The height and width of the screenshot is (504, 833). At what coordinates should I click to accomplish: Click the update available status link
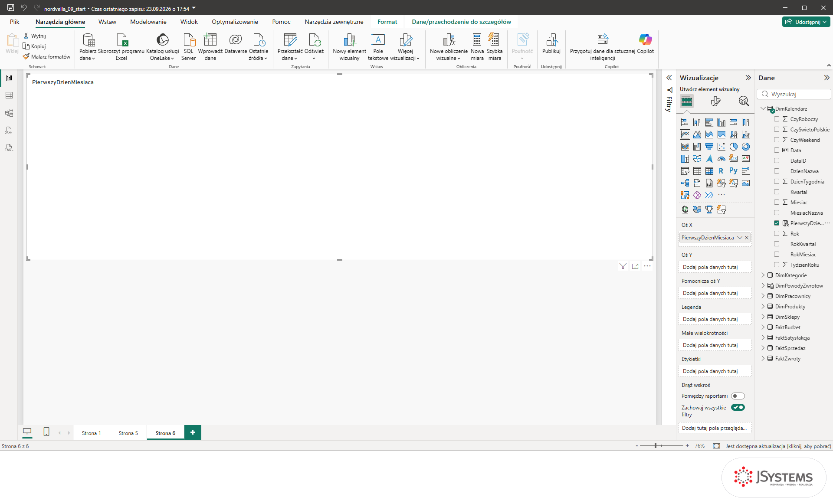(x=778, y=446)
